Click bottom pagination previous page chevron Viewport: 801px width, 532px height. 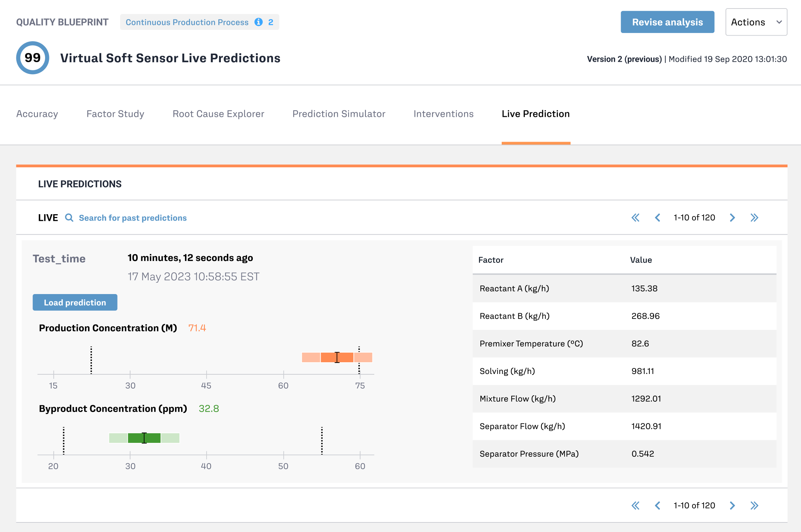658,505
